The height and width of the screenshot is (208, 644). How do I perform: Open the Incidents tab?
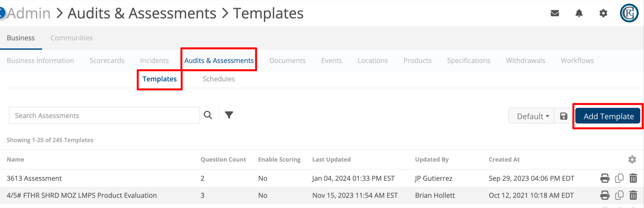tap(154, 61)
